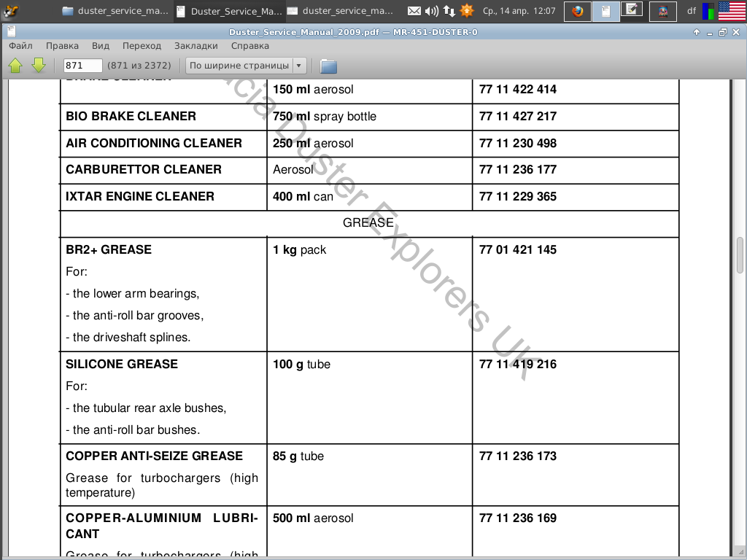Image resolution: width=747 pixels, height=560 pixels.
Task: Open the Xfce application menu mouse icon
Action: point(11,10)
